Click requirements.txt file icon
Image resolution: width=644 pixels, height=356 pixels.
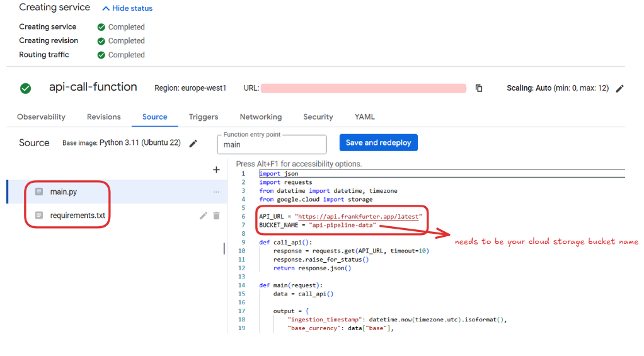[x=39, y=215]
